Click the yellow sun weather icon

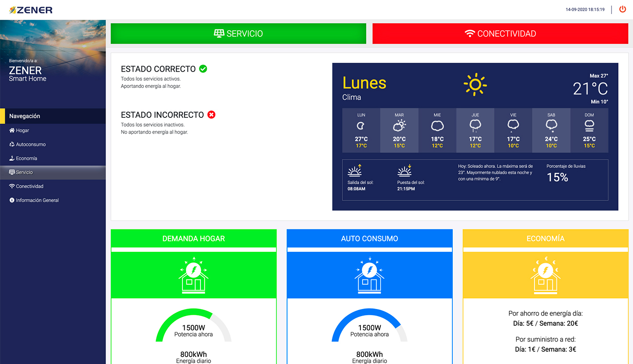pyautogui.click(x=475, y=84)
